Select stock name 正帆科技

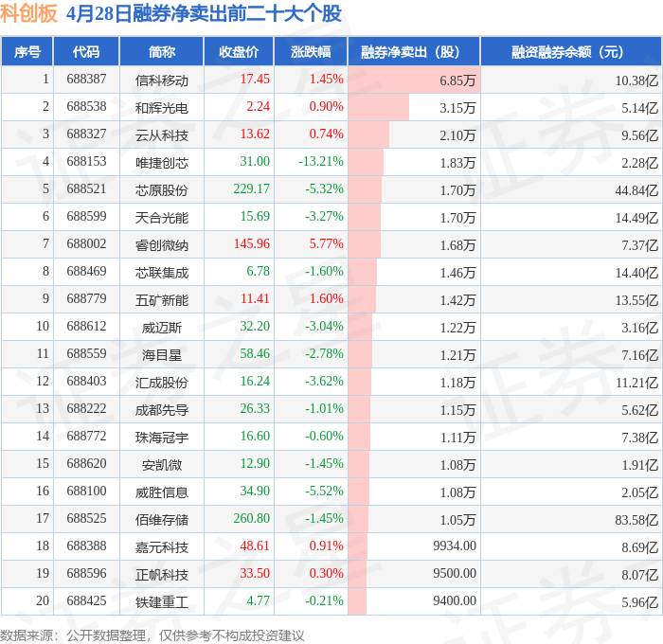[162, 575]
